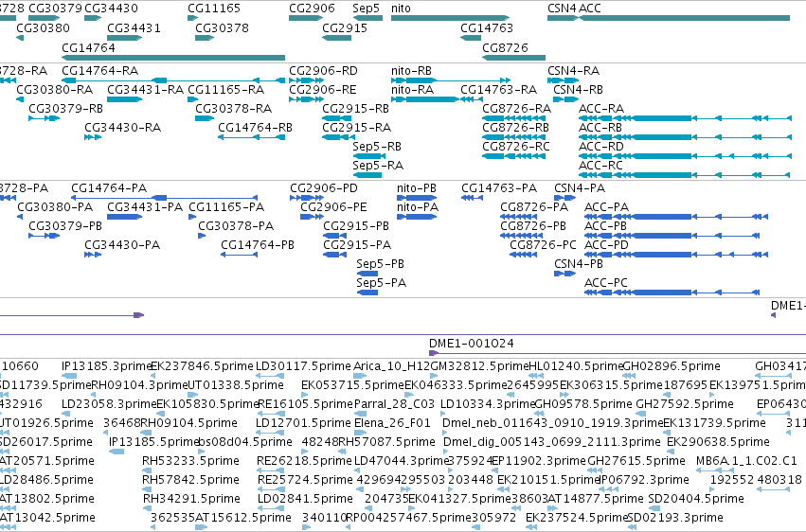Click the 'CG11165' gene label
The height and width of the screenshot is (532, 806).
tap(213, 9)
